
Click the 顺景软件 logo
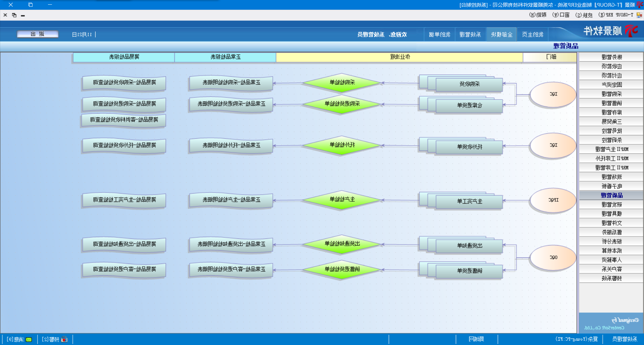pyautogui.click(x=610, y=31)
